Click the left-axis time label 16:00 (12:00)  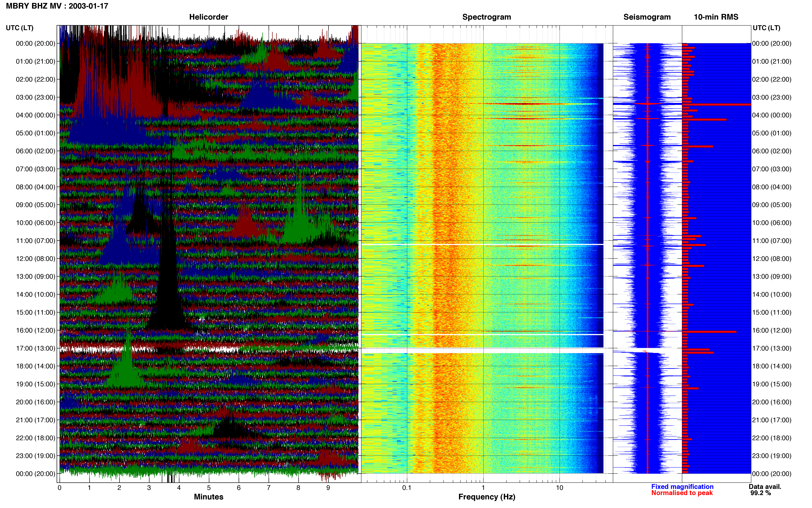coord(36,330)
